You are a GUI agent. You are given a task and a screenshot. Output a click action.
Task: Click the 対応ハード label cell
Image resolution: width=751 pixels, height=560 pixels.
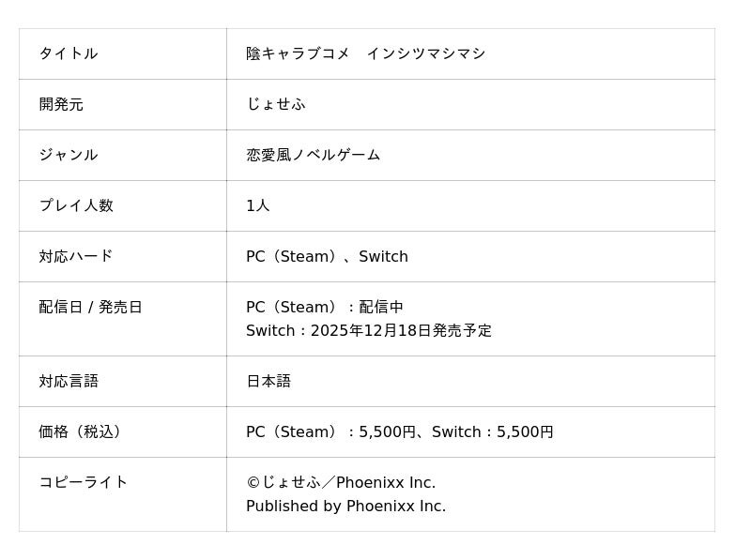76,256
